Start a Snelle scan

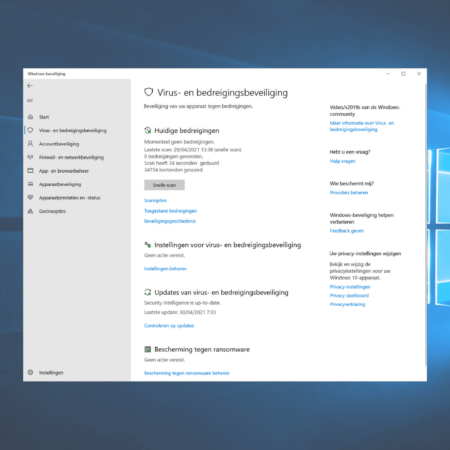coord(164,185)
